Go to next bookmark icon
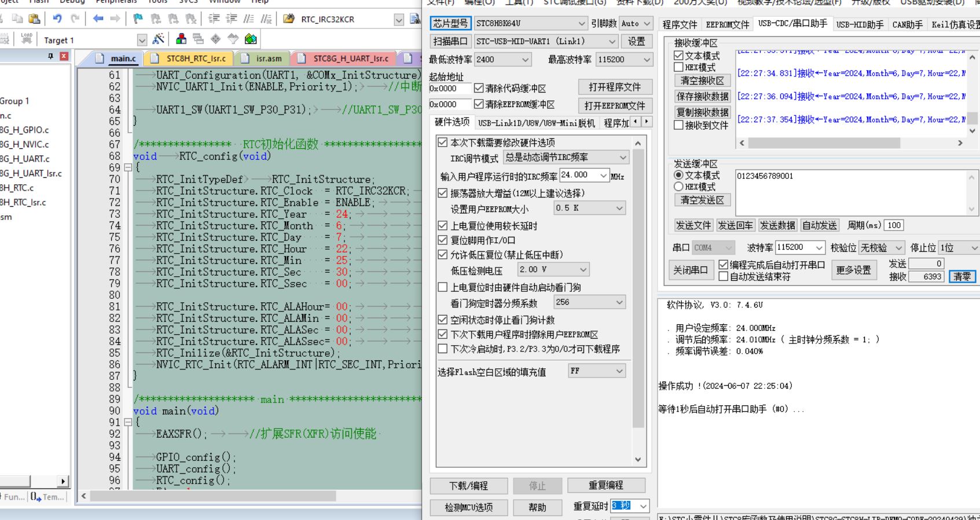Screen dimensions: 980x520 pyautogui.click(x=172, y=19)
